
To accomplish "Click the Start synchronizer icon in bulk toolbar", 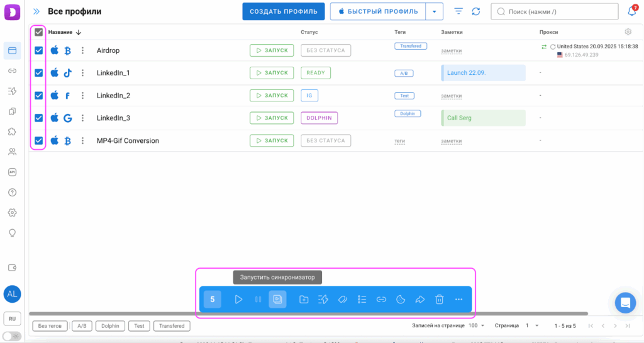I will point(277,300).
